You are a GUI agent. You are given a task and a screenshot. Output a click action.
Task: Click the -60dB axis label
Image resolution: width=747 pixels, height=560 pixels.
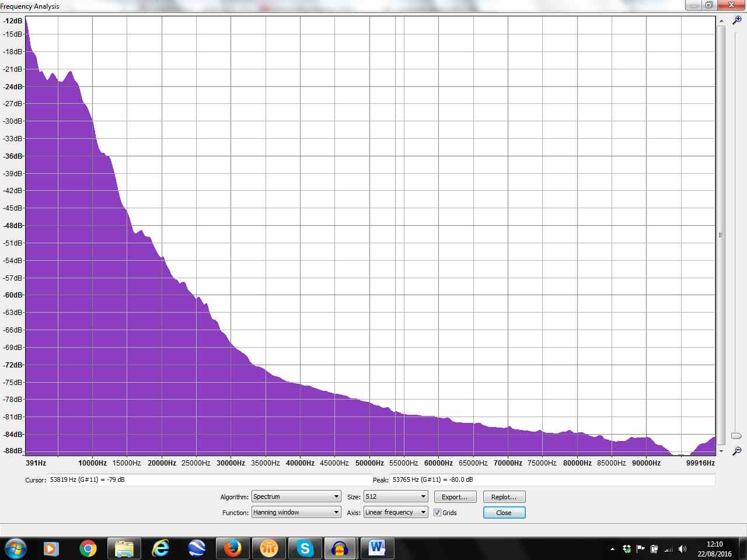[13, 295]
